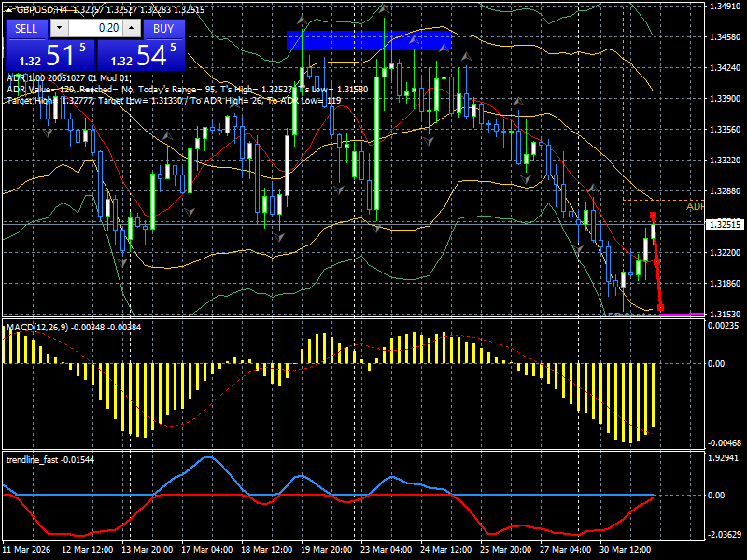Click the 30 Mar 12:00 time axis label

coord(626,549)
